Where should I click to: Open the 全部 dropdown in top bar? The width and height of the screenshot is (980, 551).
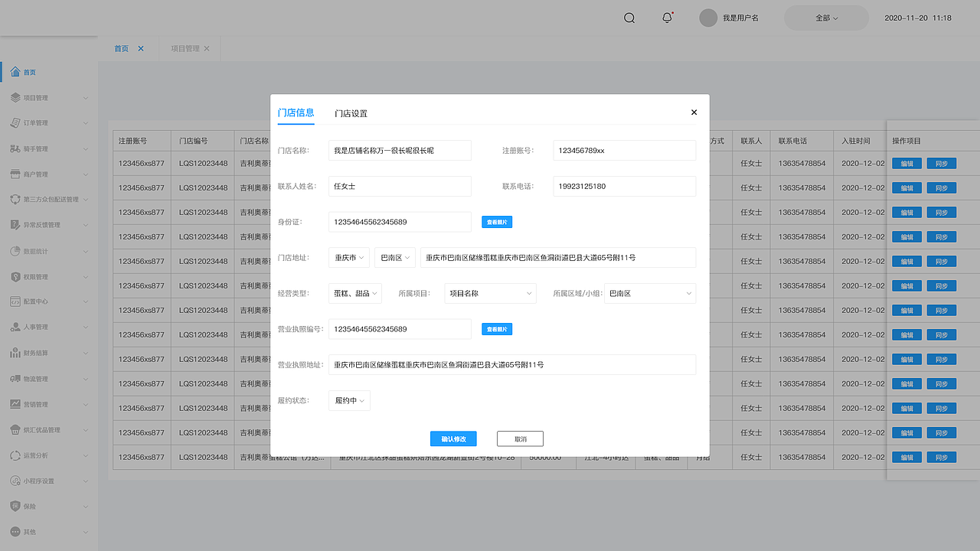click(827, 18)
